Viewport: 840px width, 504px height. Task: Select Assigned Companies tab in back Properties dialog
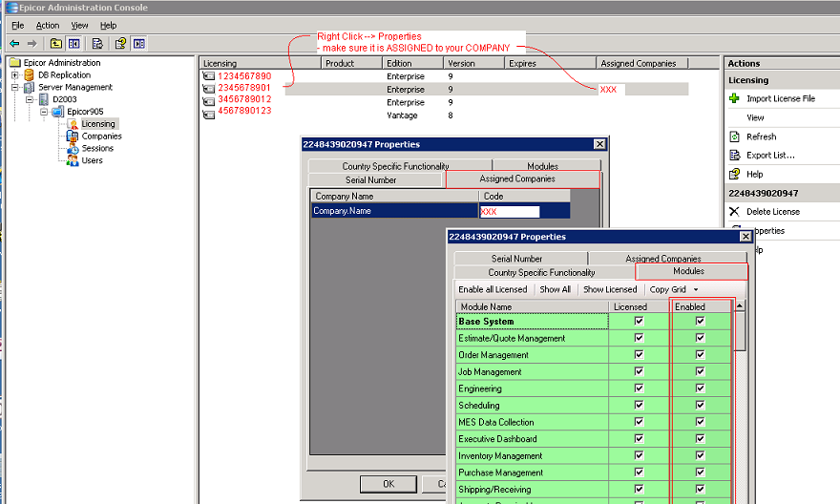522,178
